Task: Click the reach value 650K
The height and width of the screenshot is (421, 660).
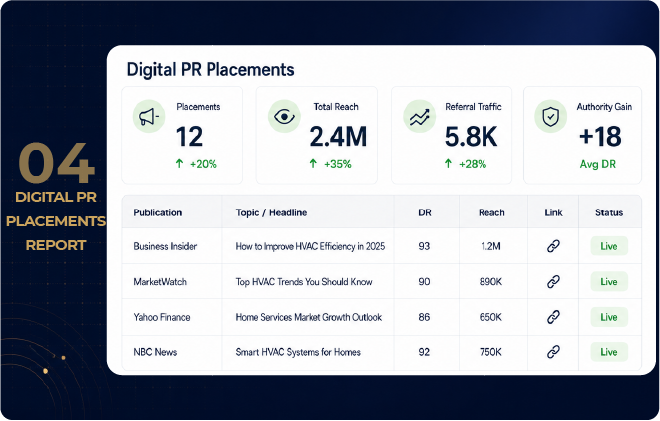Action: point(491,317)
